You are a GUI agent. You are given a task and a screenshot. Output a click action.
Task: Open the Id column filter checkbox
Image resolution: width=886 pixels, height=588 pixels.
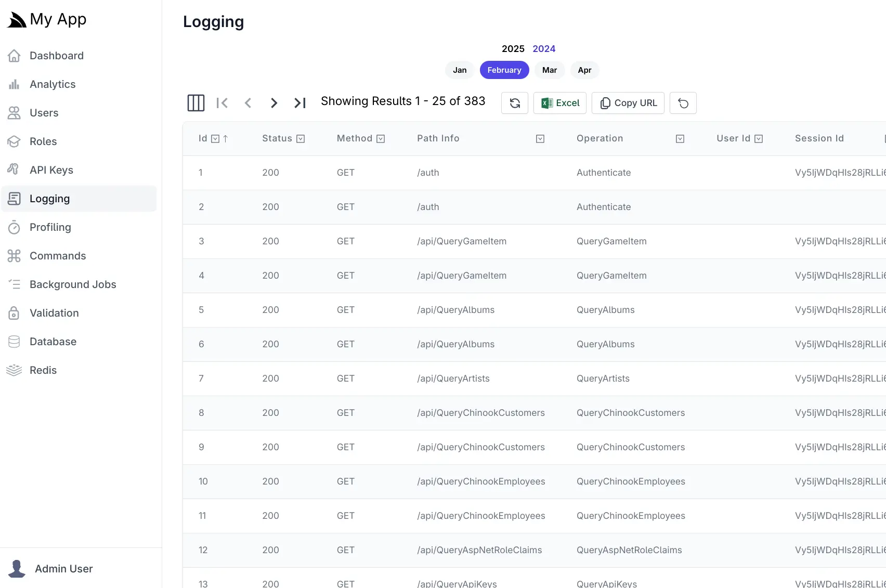coord(214,138)
